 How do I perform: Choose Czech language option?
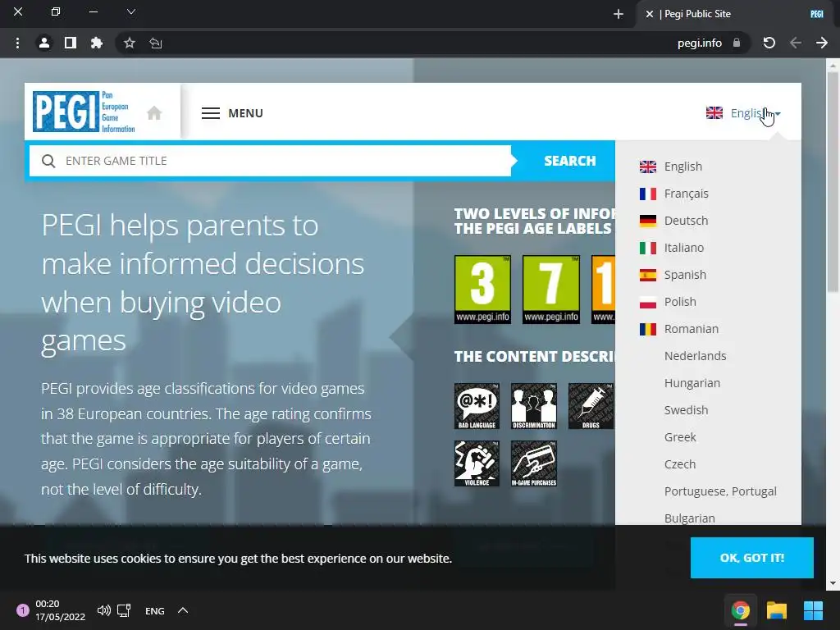680,464
